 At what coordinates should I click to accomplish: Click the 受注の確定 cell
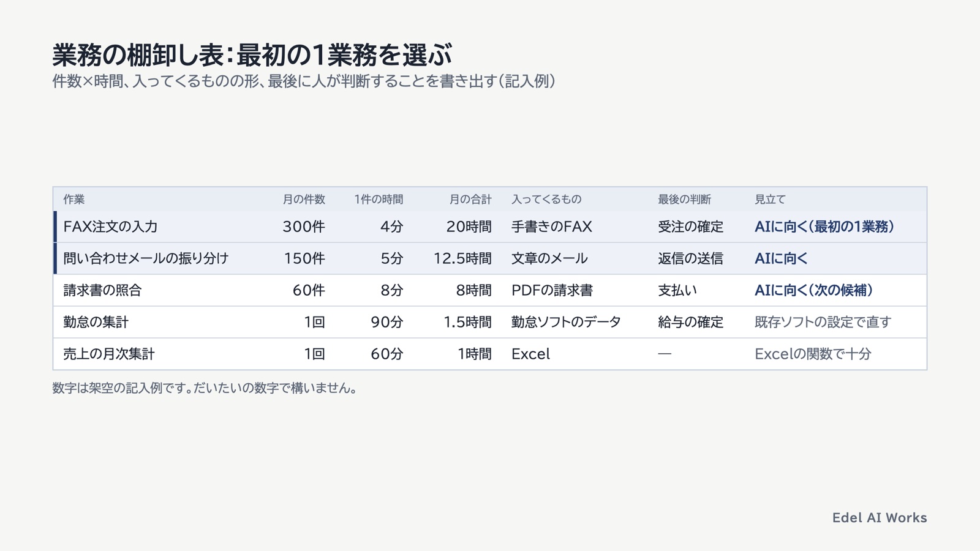click(690, 227)
